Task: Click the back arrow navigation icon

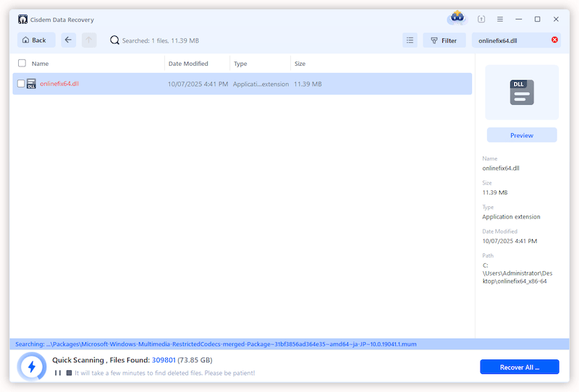Action: [68, 41]
